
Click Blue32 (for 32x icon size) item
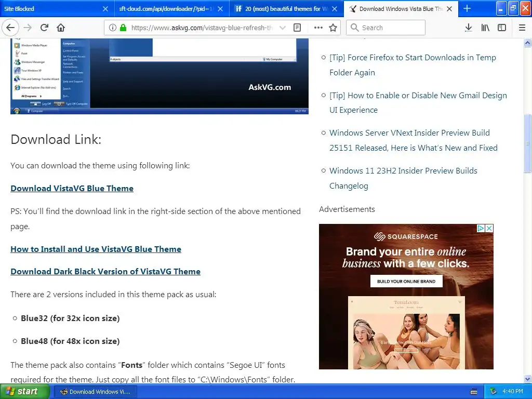(70, 318)
